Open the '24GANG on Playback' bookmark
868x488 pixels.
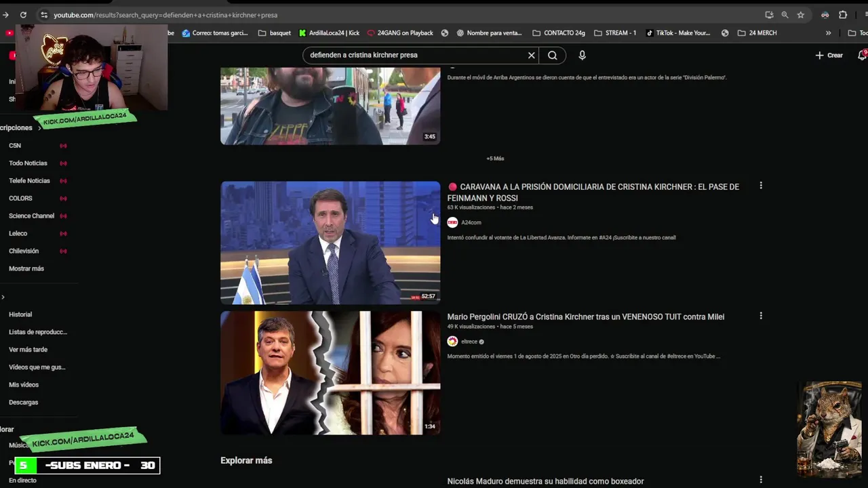coord(400,33)
